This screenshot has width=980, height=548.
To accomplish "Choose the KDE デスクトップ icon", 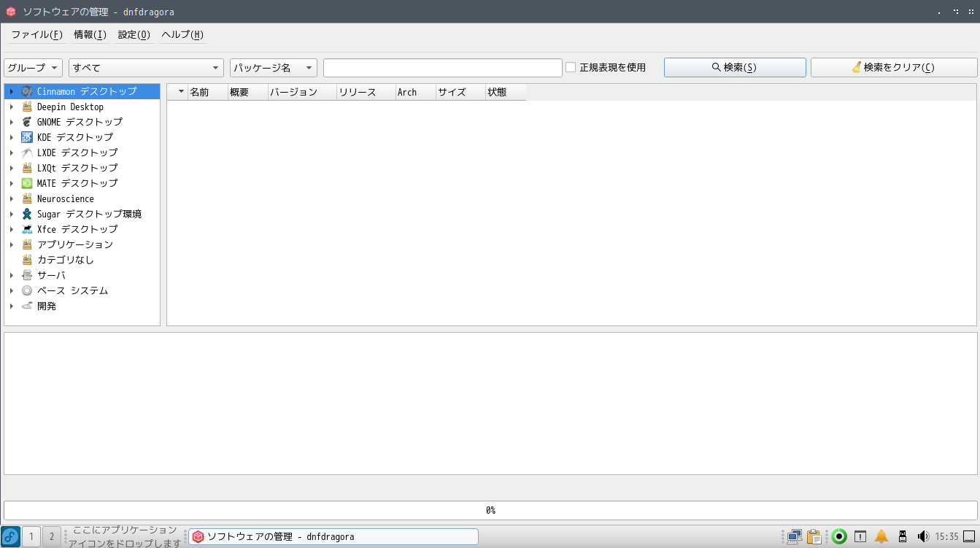I will click(x=27, y=137).
